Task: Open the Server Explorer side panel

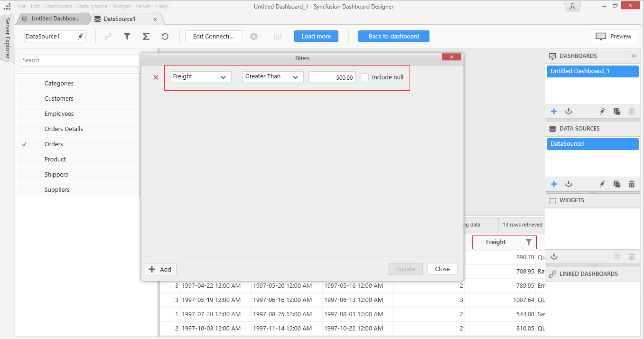Action: pyautogui.click(x=8, y=38)
